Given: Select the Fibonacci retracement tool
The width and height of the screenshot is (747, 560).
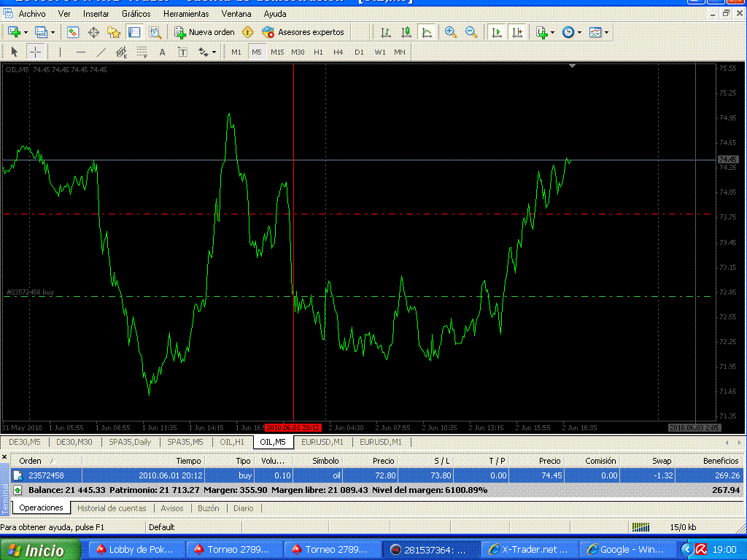Looking at the screenshot, I should (x=142, y=52).
